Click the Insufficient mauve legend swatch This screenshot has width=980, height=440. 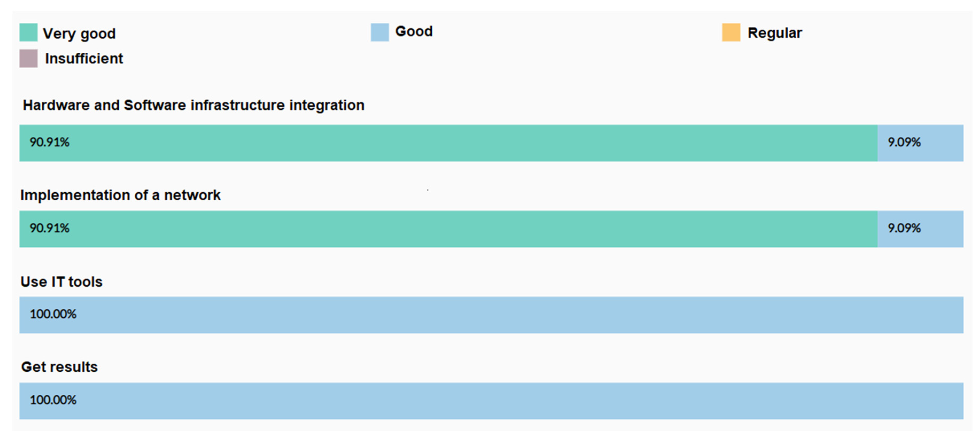[x=29, y=58]
